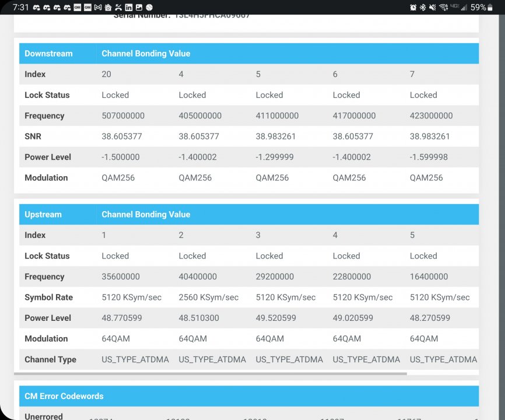505x420 pixels.
Task: Tap the gallery image notification icon
Action: coord(139,8)
